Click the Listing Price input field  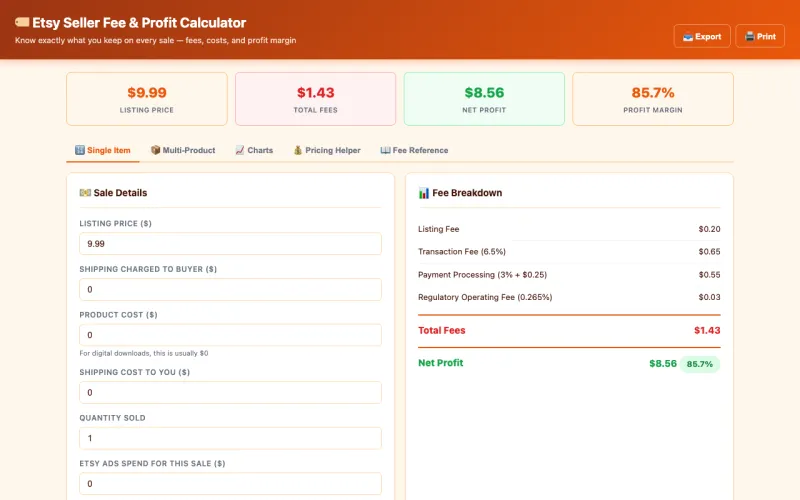click(230, 244)
